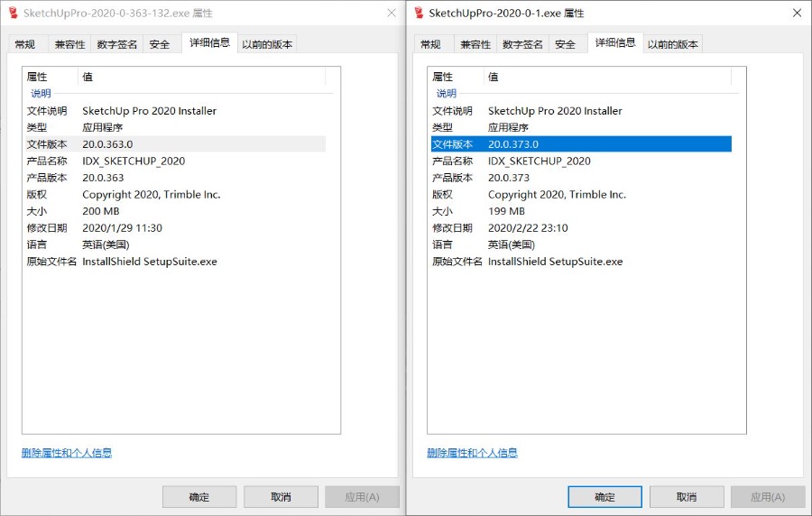Select 产品名称 IDX_SKETCHUP_2020 row in left window

[176, 161]
